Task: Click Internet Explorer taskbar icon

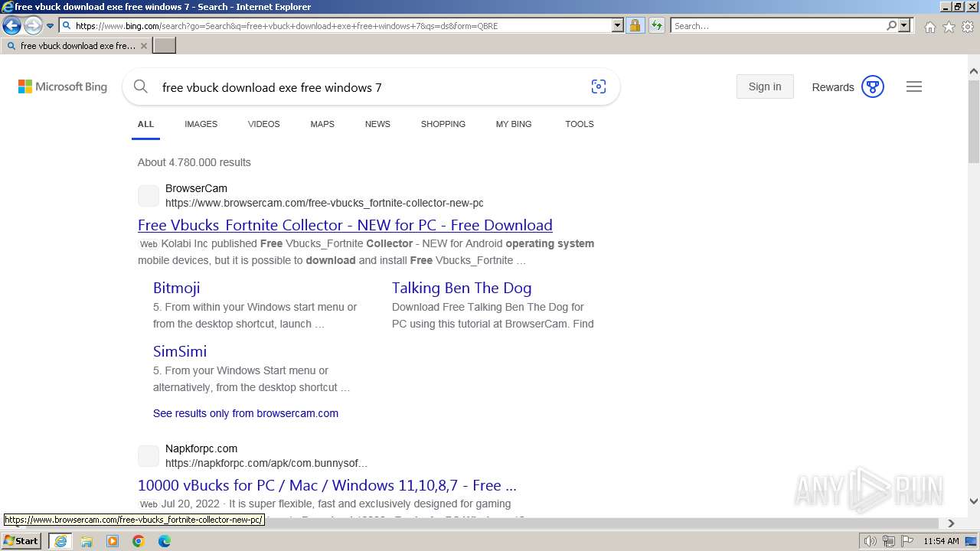Action: (x=60, y=541)
